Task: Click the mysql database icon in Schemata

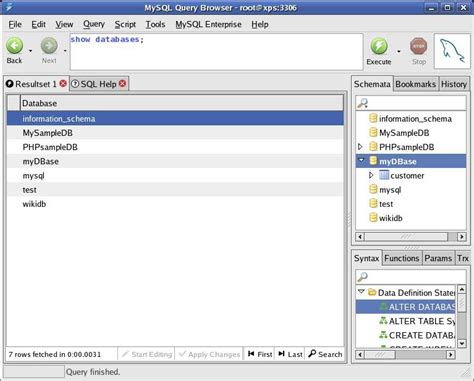Action: (373, 189)
